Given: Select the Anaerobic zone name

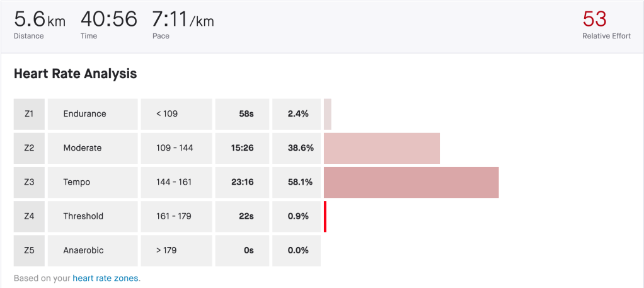Looking at the screenshot, I should pos(84,250).
